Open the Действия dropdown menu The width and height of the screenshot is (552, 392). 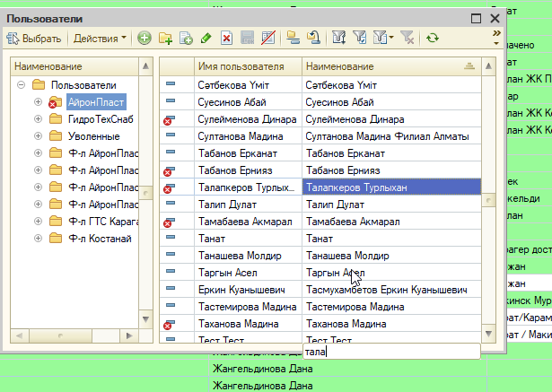coord(100,38)
